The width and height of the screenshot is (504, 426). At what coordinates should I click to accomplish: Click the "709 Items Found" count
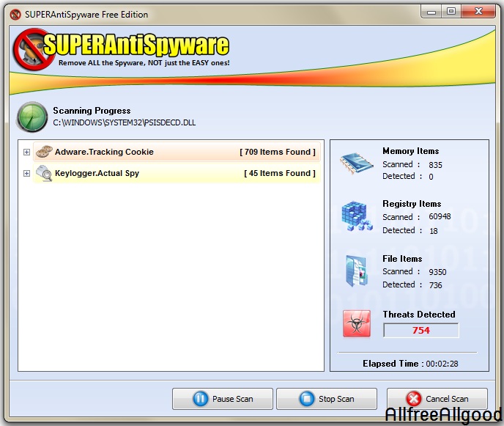pyautogui.click(x=278, y=152)
